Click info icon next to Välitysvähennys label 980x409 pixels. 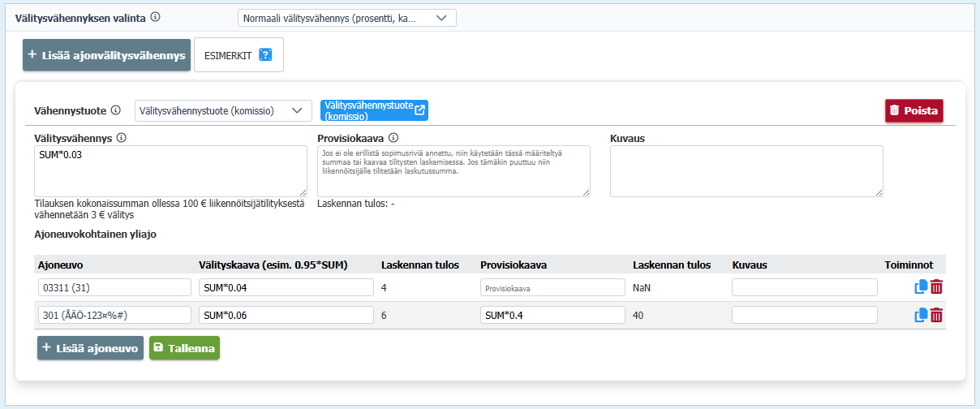(122, 138)
